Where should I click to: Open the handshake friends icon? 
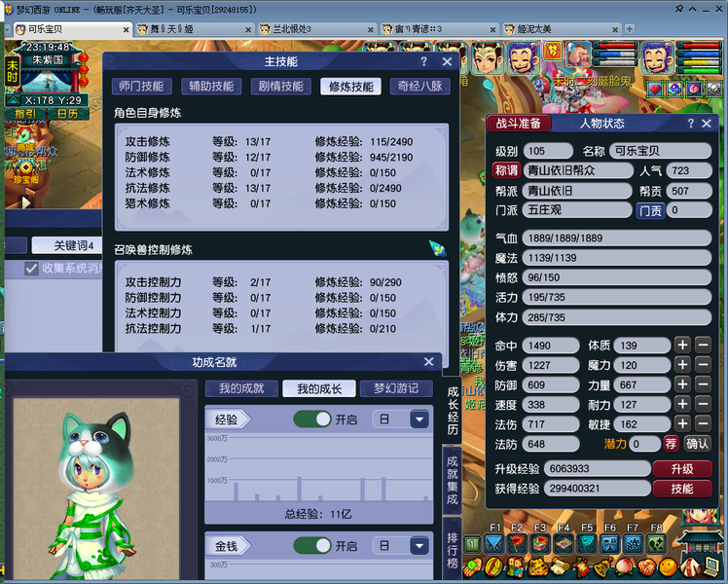point(647,566)
